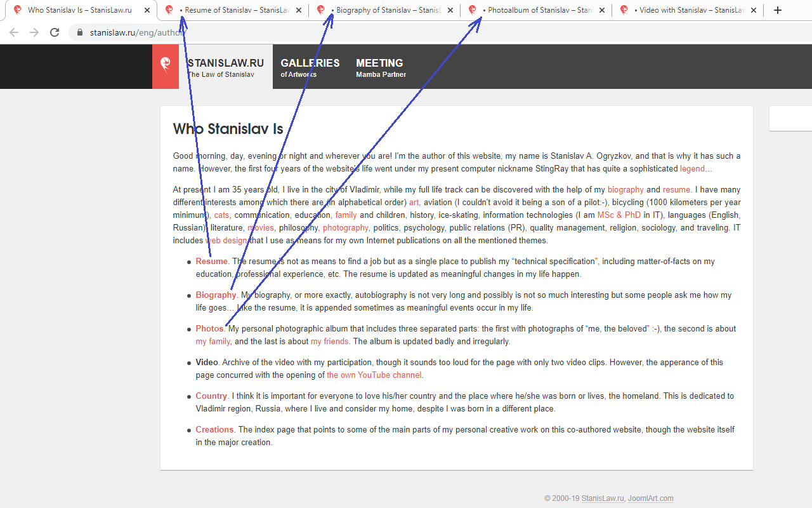
Task: Click the padlock site info icon
Action: coord(80,32)
